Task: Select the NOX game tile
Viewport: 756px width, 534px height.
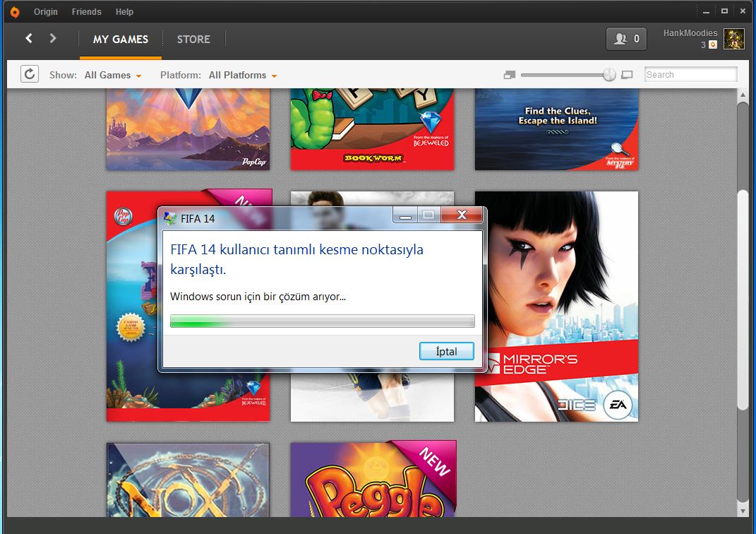Action: point(188,480)
